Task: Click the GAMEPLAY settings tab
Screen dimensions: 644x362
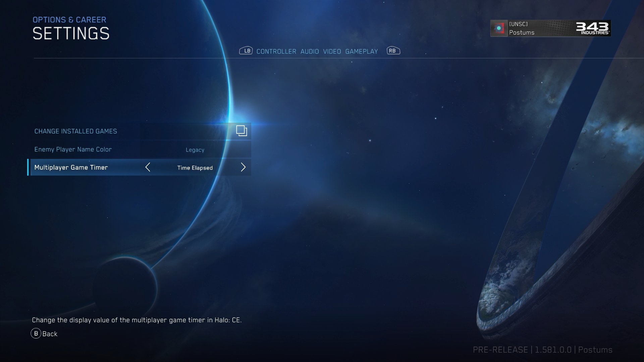Action: pyautogui.click(x=361, y=51)
